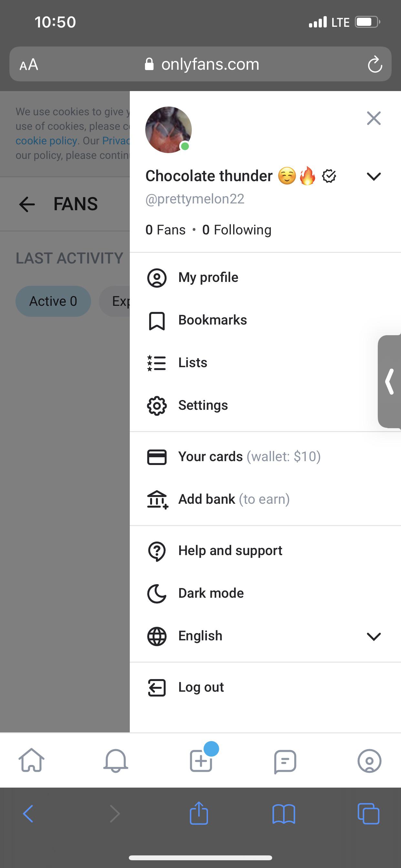Tap Safari share icon
Viewport: 401px width, 868px height.
point(199,814)
